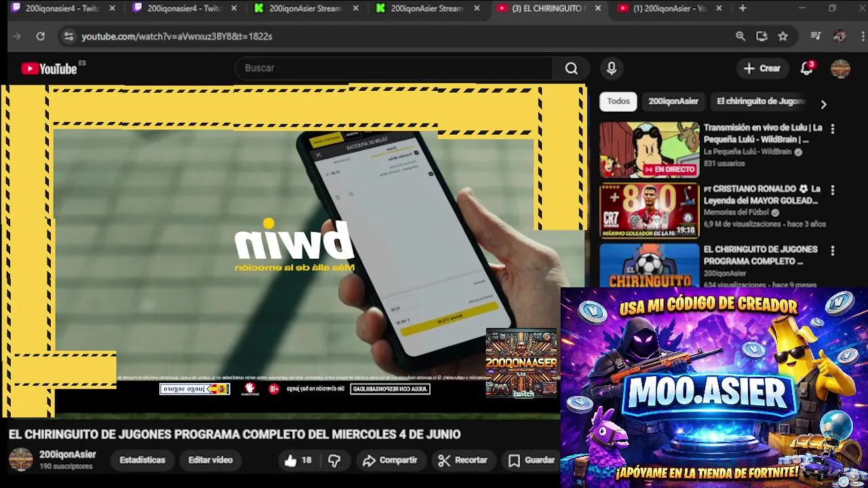Open options for Lulu live stream video
Viewport: 868px width, 488px height.
click(x=833, y=129)
